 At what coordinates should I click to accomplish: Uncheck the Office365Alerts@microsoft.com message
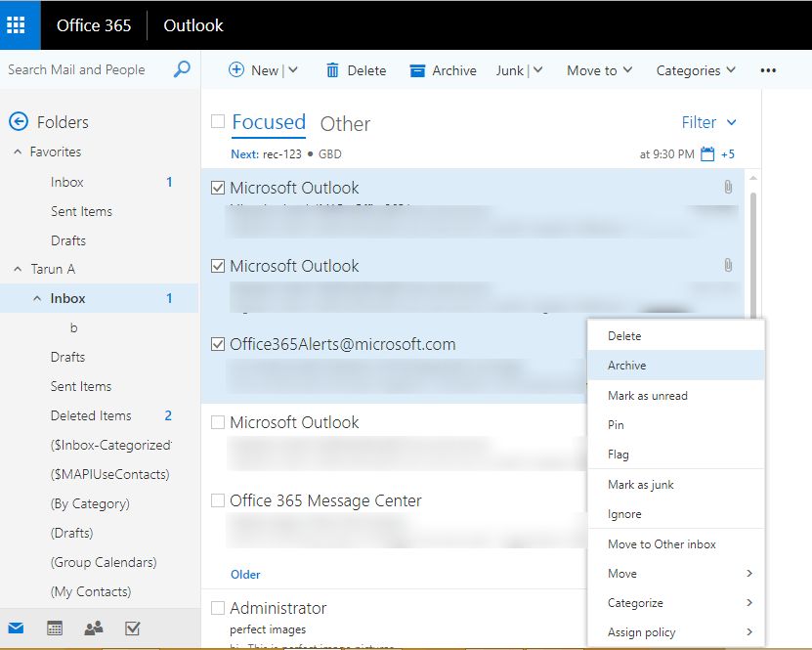[x=218, y=344]
